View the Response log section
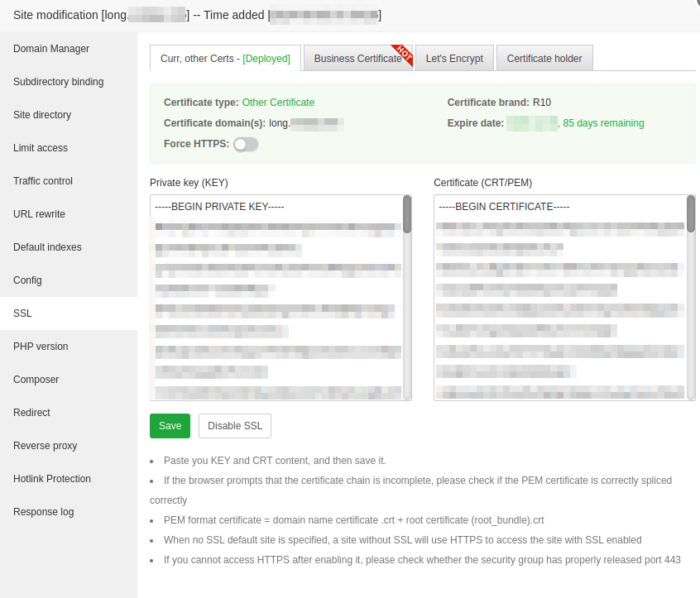The height and width of the screenshot is (598, 700). (x=43, y=512)
